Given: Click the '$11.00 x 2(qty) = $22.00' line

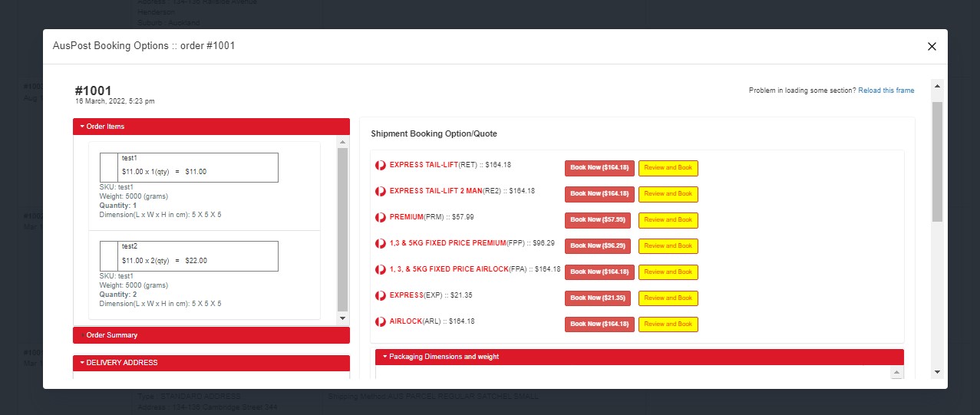Looking at the screenshot, I should pos(164,261).
